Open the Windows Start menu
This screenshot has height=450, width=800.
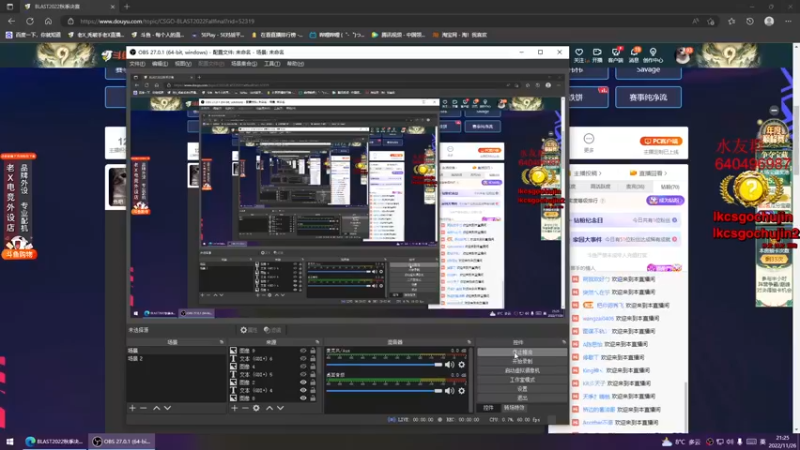[10, 441]
